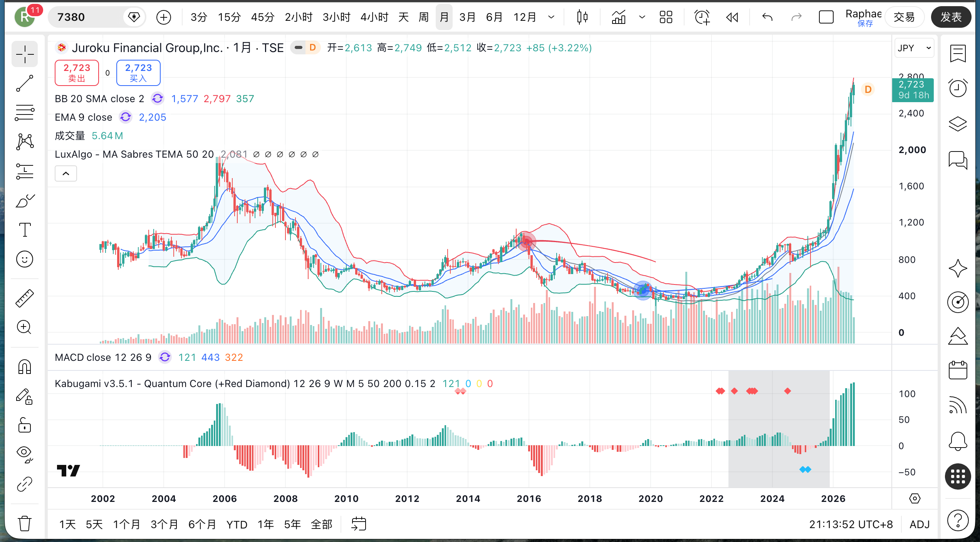Select the trend line drawing tool
The width and height of the screenshot is (980, 542).
coord(25,83)
